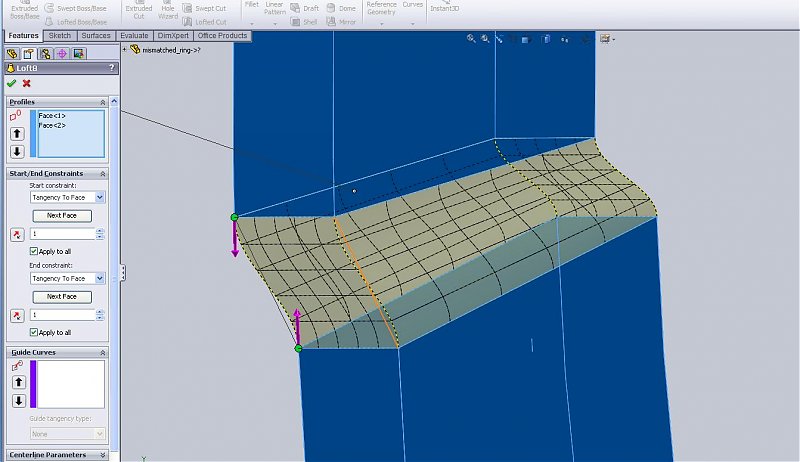Click the Mirror feature tool
Image resolution: width=800 pixels, height=462 pixels.
coord(341,22)
